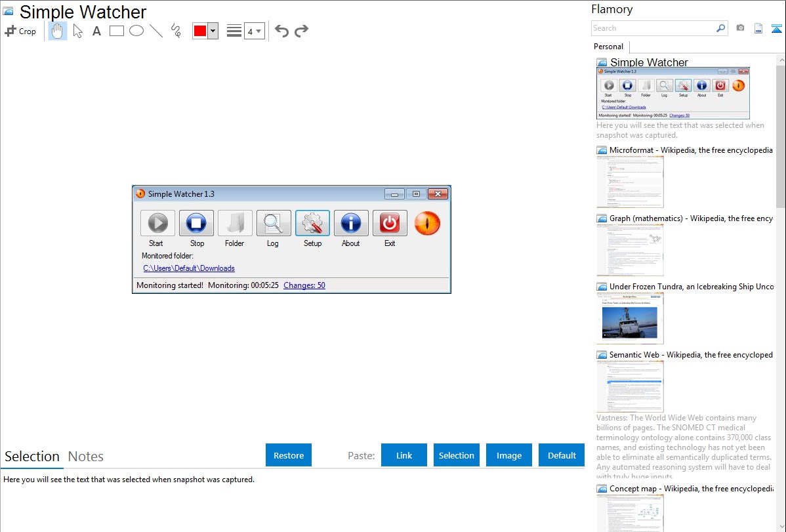
Task: Select the straight line tool
Action: click(156, 31)
